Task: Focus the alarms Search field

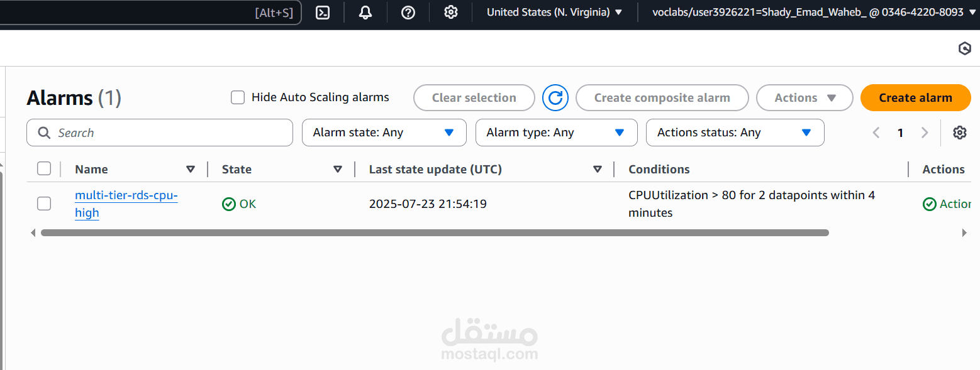Action: point(160,133)
